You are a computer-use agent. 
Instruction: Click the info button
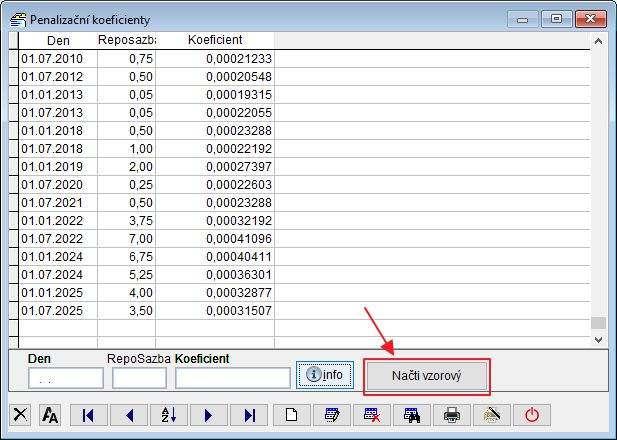[325, 375]
